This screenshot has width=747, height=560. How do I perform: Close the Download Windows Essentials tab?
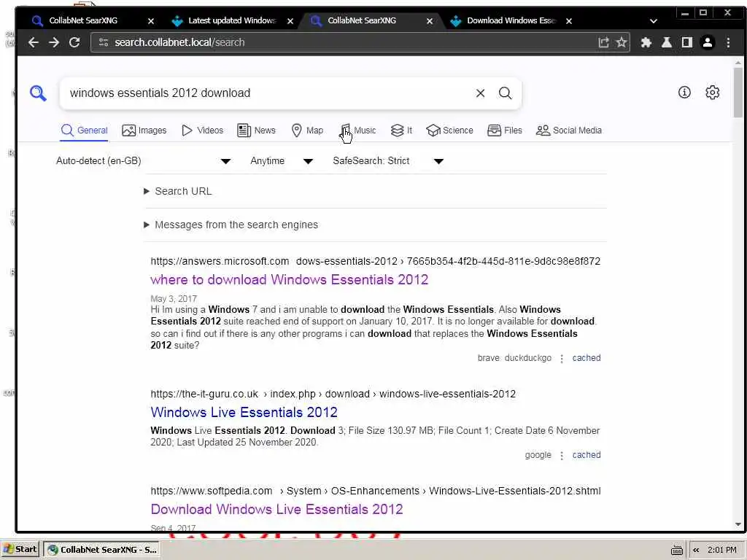(569, 21)
